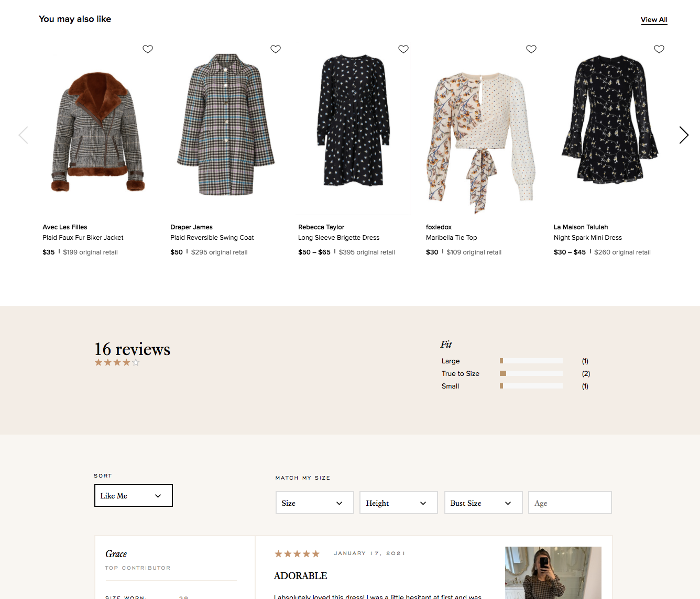The width and height of the screenshot is (700, 599).
Task: Favorite the Plaid Faux Fur Biker Jacket
Action: click(x=148, y=49)
